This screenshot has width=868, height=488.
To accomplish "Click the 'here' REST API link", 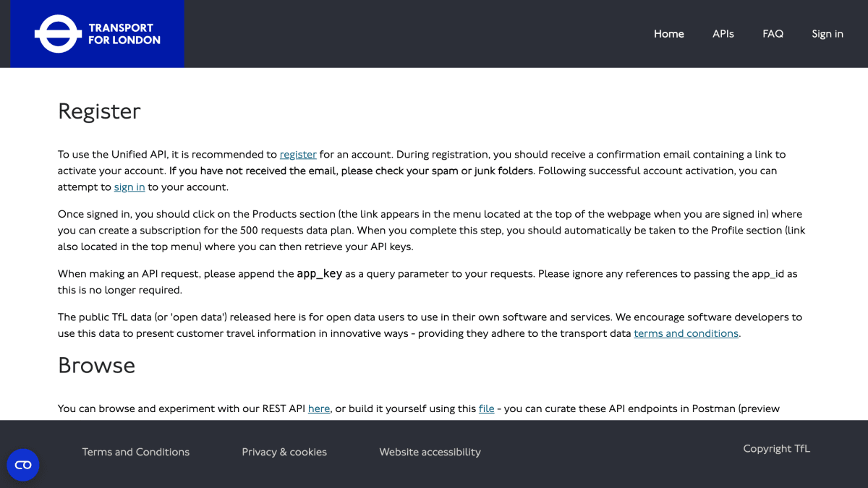I will coord(319,409).
